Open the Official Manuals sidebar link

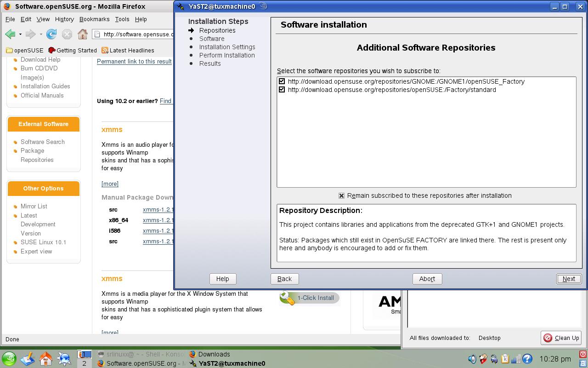(x=42, y=95)
